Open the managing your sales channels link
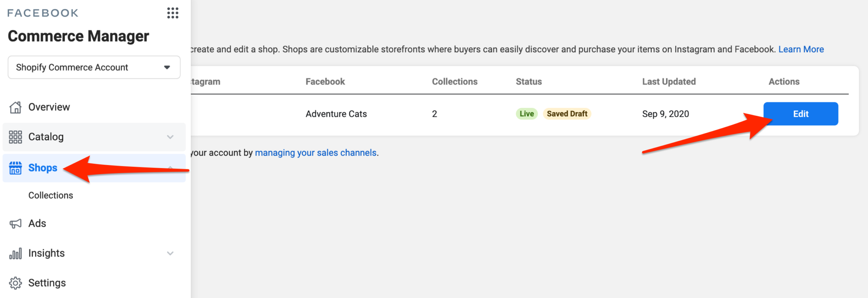Image resolution: width=868 pixels, height=298 pixels. click(x=315, y=153)
